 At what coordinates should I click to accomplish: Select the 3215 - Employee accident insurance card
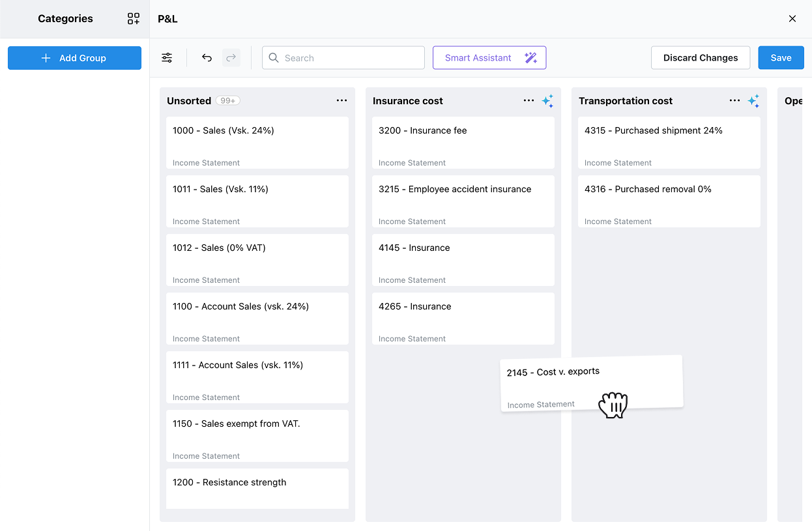[463, 201]
